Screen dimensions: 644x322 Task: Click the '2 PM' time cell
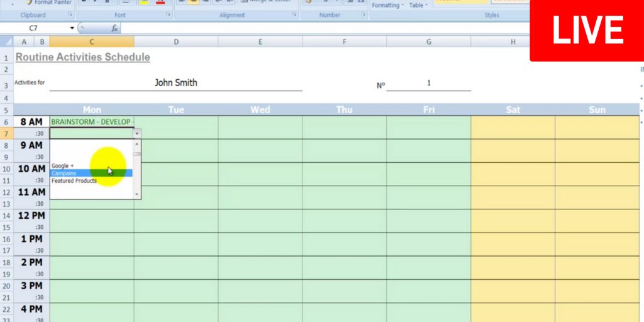coord(31,262)
